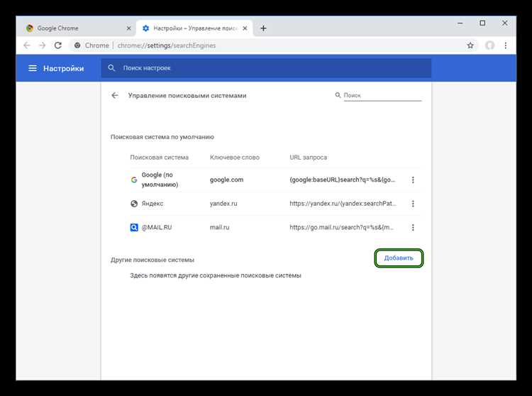Click the small search icon beside Поиск field

(x=338, y=95)
